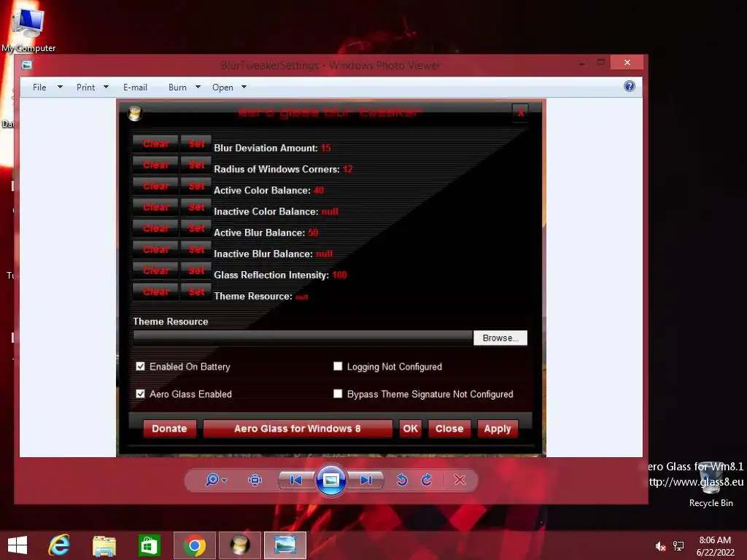Open the Photo Viewer zoom magnifier tool

[212, 480]
